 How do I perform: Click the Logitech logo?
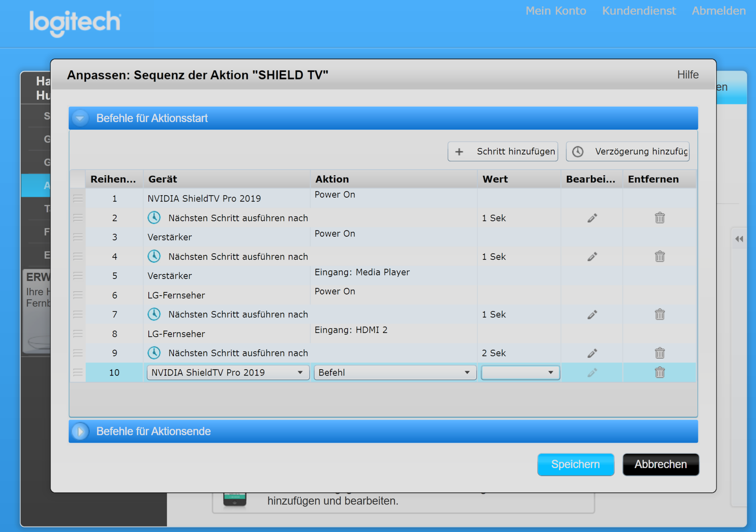click(x=75, y=23)
